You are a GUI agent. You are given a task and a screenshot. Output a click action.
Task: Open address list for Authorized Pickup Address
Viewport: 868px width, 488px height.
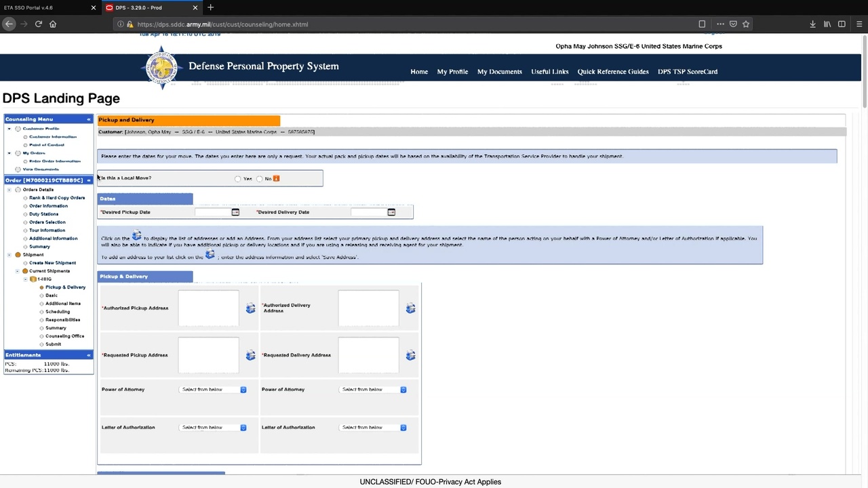coord(250,308)
